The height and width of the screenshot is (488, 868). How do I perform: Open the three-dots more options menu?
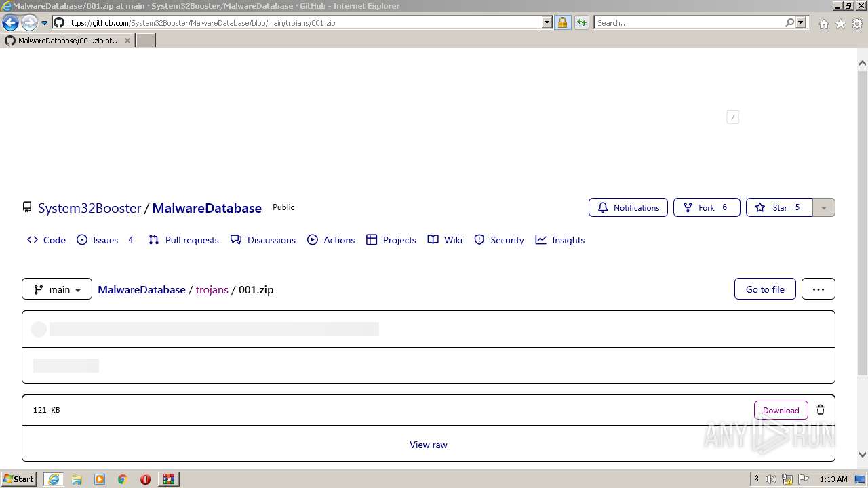click(818, 289)
